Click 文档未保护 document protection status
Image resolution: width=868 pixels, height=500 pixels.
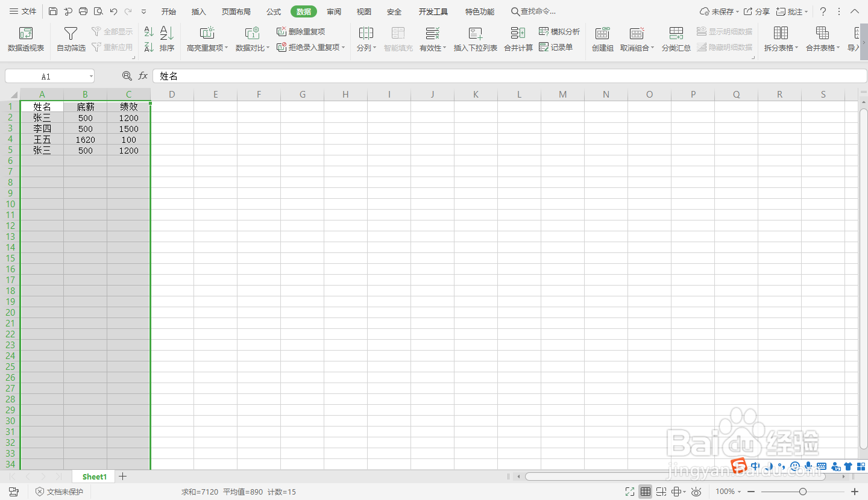point(59,492)
